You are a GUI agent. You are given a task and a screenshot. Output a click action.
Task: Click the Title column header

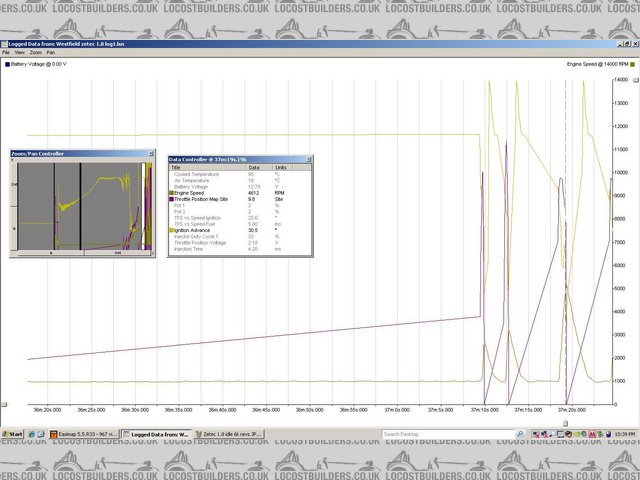click(x=177, y=167)
